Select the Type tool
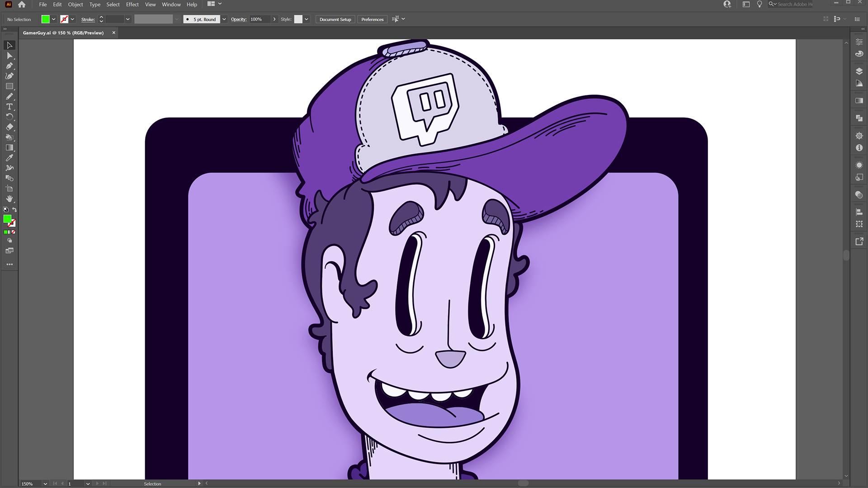This screenshot has height=488, width=868. (x=9, y=107)
